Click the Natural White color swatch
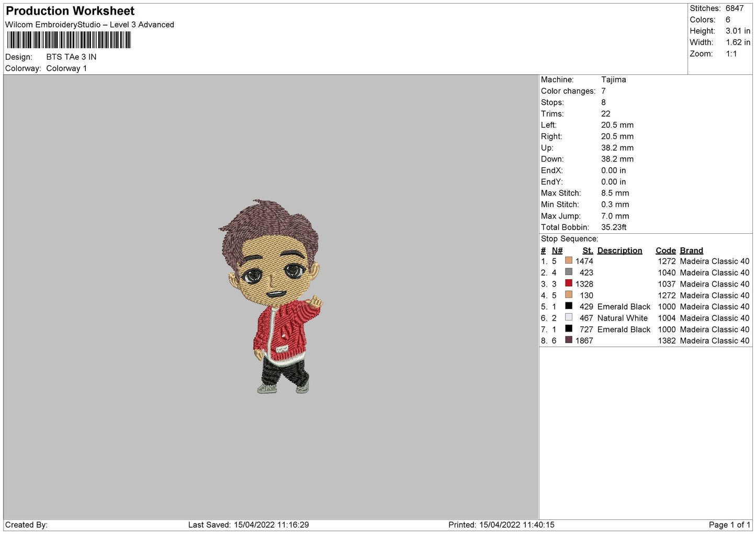Screen dimensions: 756x534 pos(569,317)
